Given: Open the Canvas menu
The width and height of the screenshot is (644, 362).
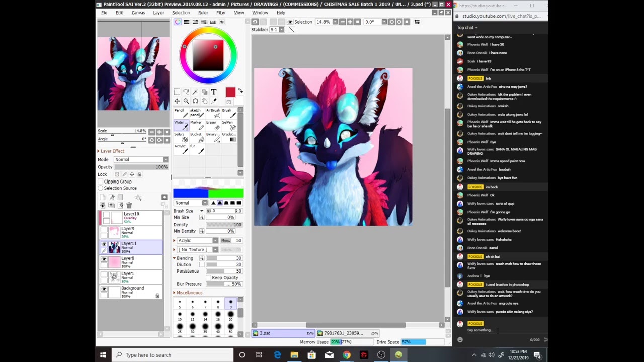Looking at the screenshot, I should click(138, 13).
